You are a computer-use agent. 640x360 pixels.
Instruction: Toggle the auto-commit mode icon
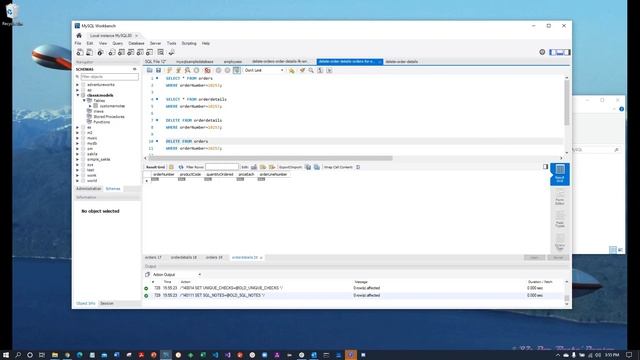[236, 70]
